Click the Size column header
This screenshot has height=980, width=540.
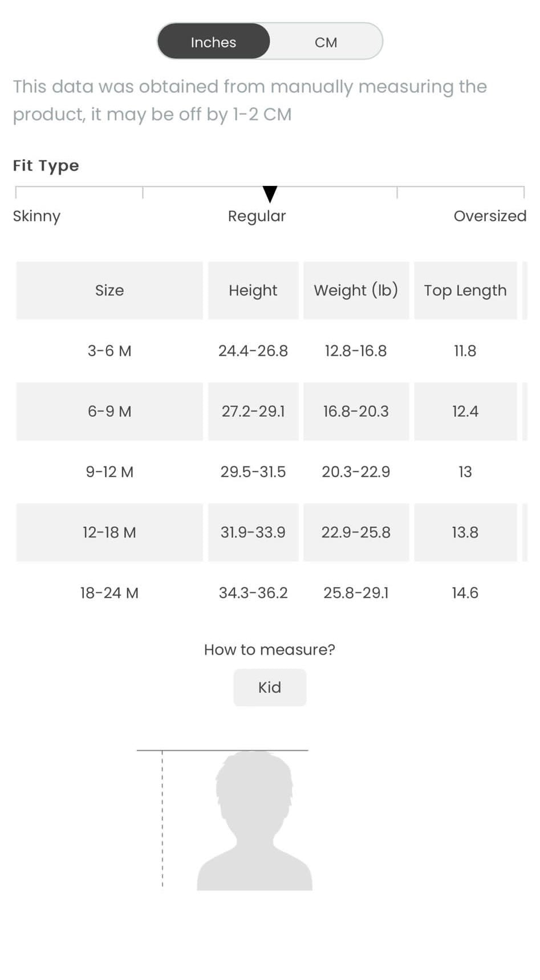(x=109, y=290)
